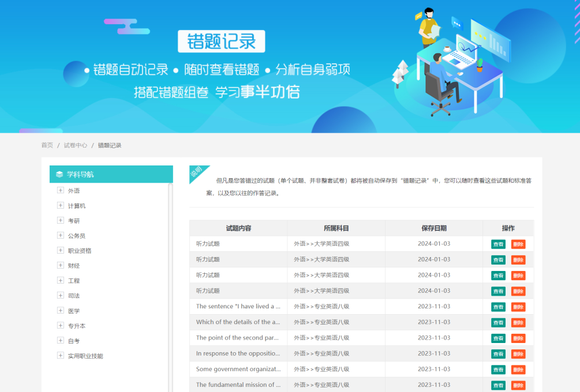View the first 听力试题 record
Screen dimensions: 580x392
point(498,244)
